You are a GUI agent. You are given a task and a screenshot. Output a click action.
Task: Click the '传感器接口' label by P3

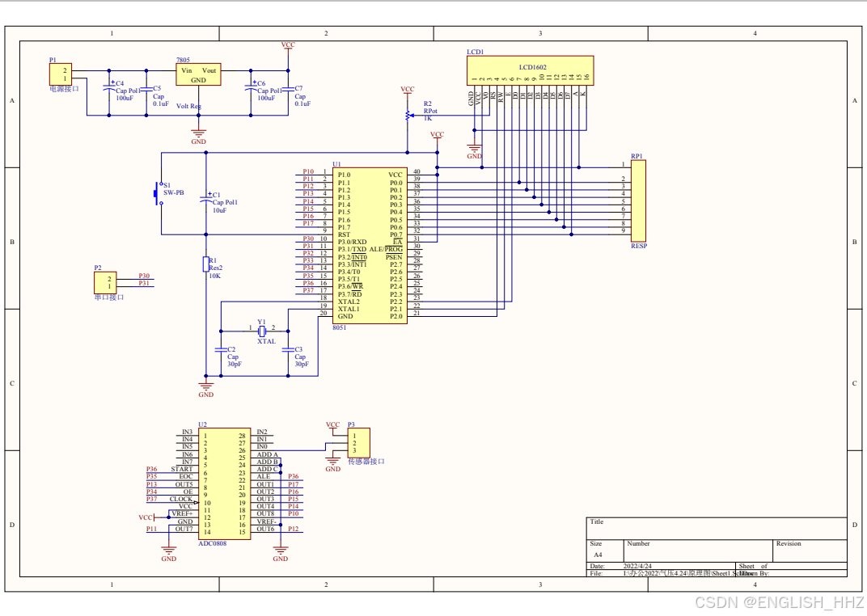tap(366, 462)
